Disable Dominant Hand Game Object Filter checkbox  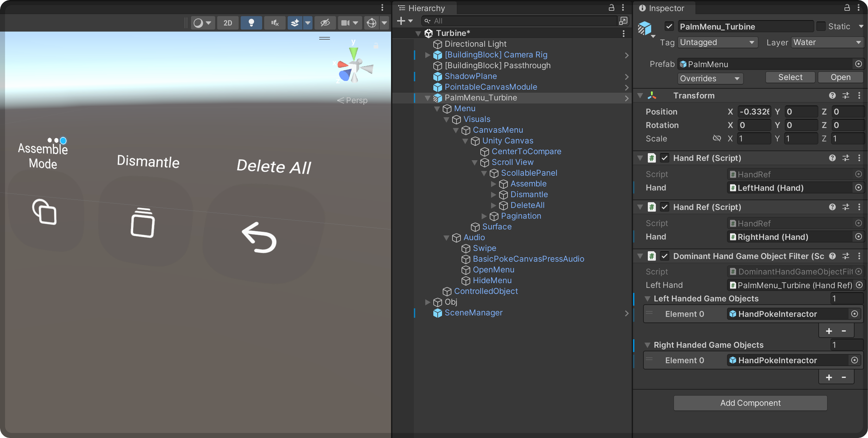coord(664,256)
